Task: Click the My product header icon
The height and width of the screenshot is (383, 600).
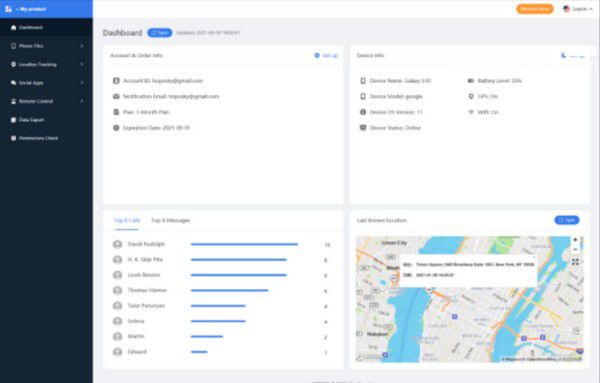Action: (8, 9)
